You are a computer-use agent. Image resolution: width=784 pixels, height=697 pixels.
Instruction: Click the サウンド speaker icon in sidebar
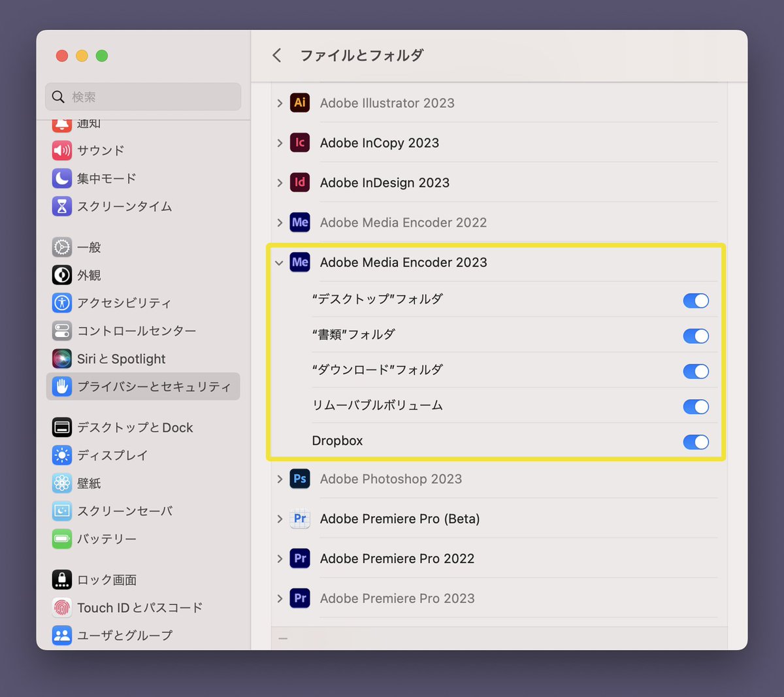[x=62, y=150]
